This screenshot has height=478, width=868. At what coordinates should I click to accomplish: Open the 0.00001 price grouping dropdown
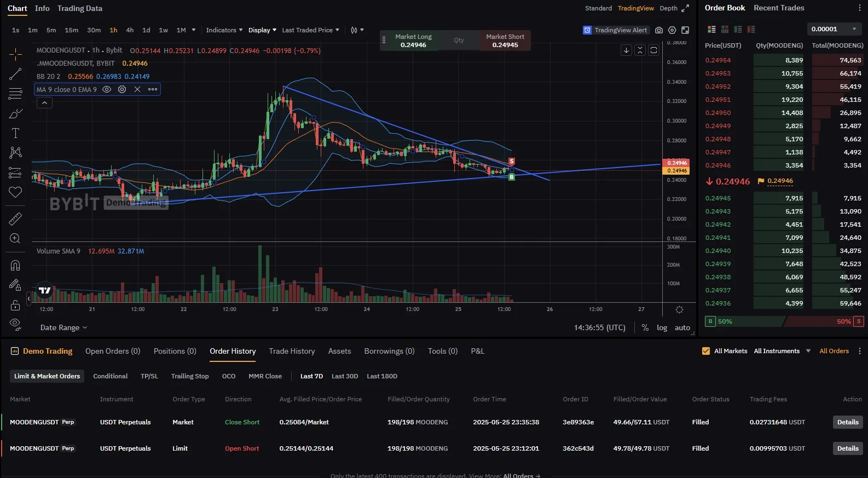pyautogui.click(x=834, y=29)
